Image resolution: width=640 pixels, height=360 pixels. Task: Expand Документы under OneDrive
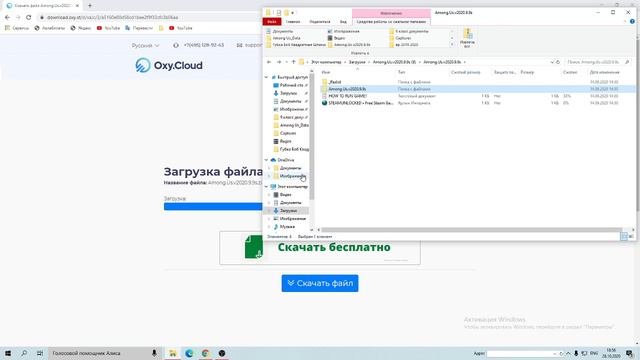click(269, 168)
